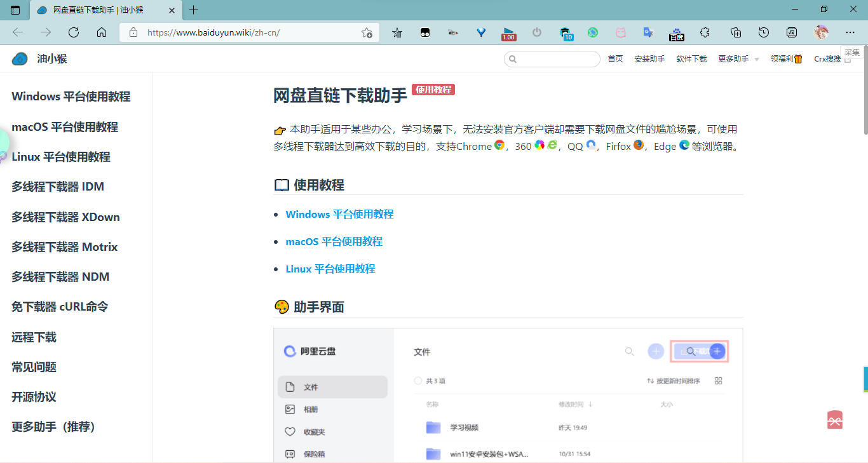Open the extension with badge 10

point(566,34)
